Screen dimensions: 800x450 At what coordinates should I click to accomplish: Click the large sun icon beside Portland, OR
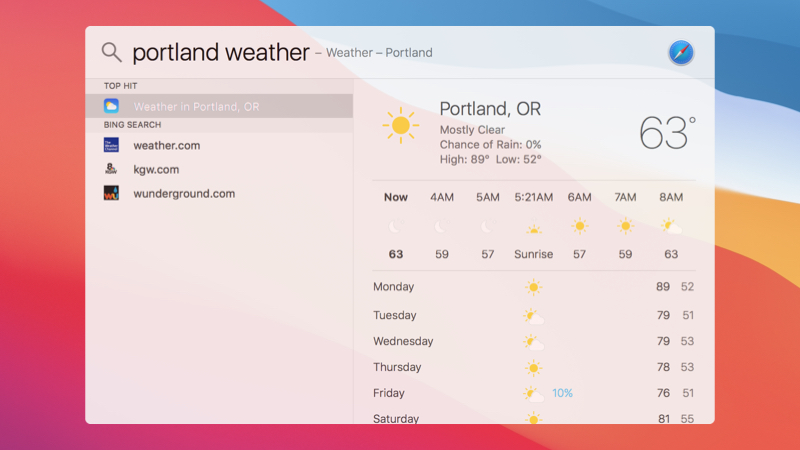401,126
